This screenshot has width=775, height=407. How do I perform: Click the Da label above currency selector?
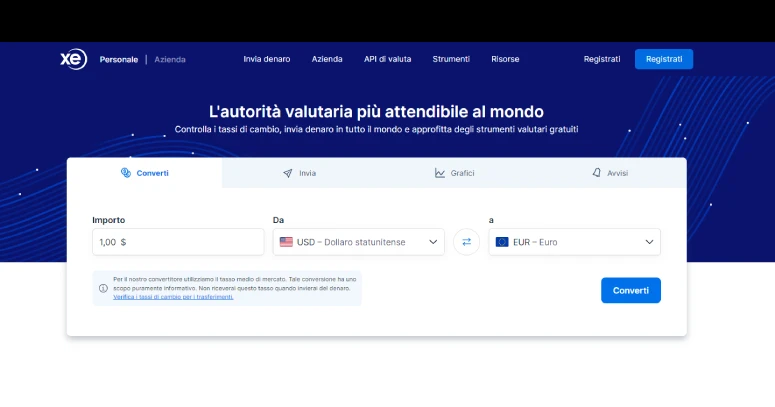tap(278, 220)
